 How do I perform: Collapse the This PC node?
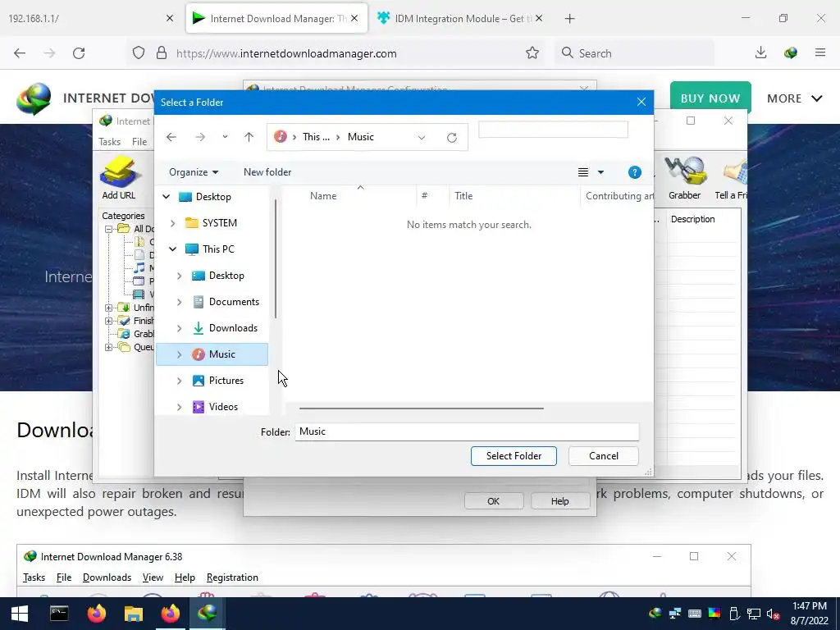172,249
